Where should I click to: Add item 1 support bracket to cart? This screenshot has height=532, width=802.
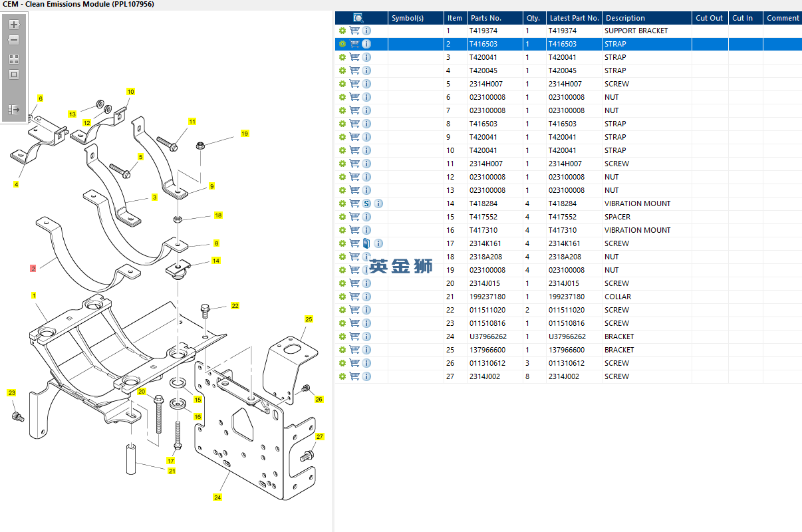coord(354,31)
